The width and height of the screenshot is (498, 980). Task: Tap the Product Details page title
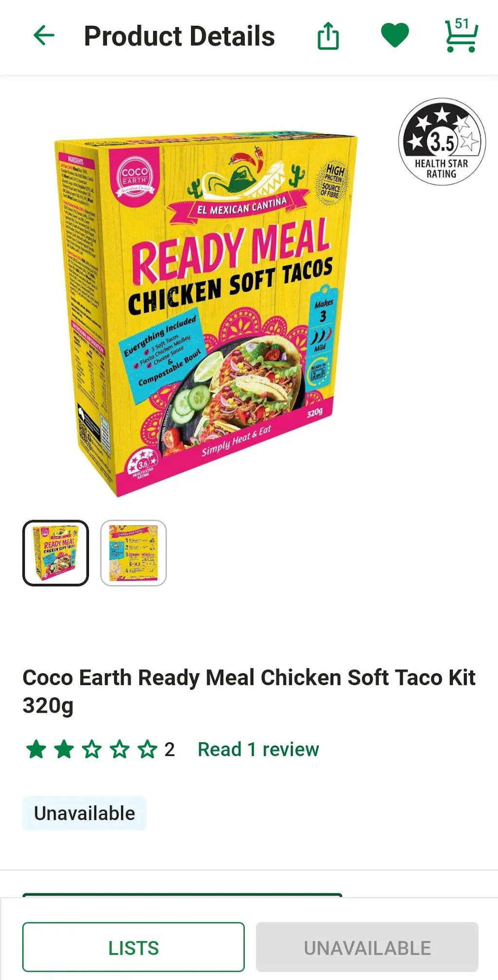[179, 36]
